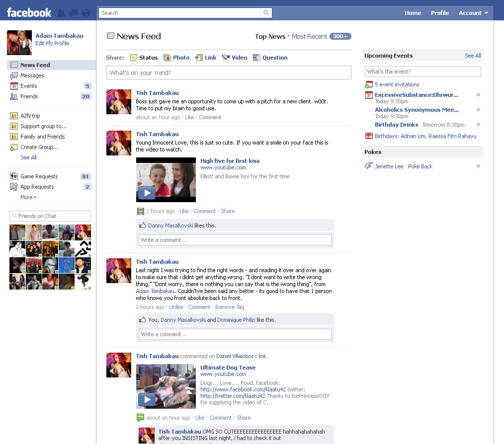
Task: Open Messages in left sidebar
Action: point(32,75)
